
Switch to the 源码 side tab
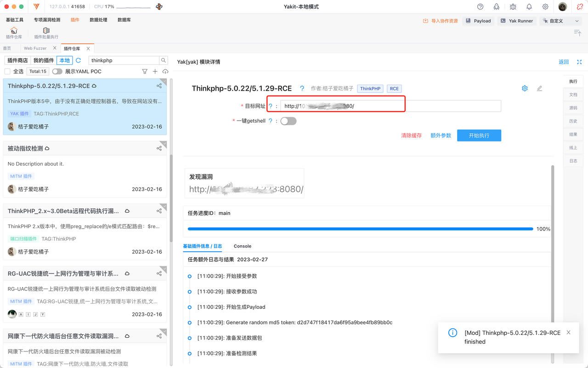573,108
